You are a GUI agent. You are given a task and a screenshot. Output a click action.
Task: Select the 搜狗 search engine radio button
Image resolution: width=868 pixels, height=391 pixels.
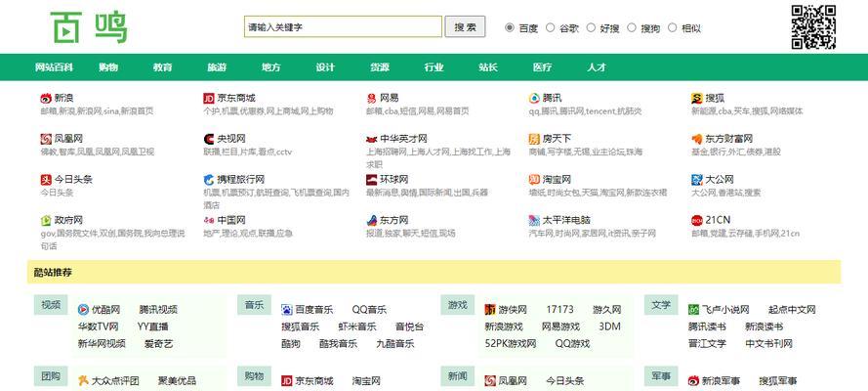pos(632,27)
